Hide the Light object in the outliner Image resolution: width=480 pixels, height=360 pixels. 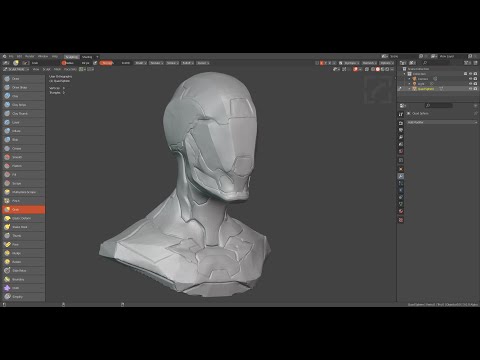click(x=470, y=84)
